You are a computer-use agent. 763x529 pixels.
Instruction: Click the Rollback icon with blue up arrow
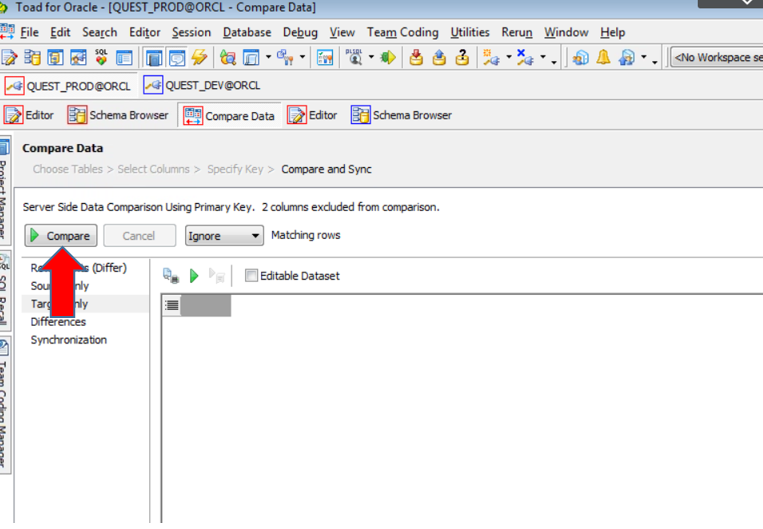pyautogui.click(x=439, y=57)
